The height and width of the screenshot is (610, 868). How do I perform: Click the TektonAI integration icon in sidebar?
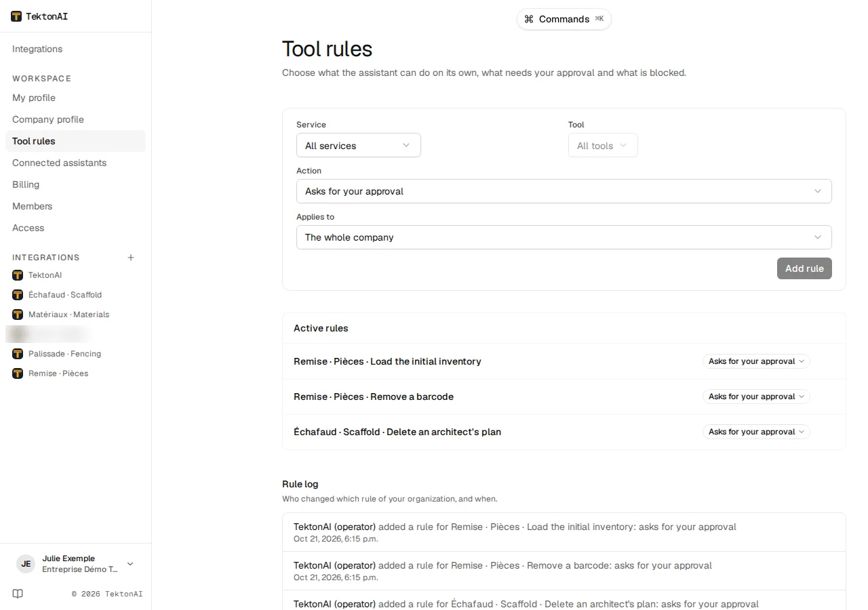(x=18, y=275)
